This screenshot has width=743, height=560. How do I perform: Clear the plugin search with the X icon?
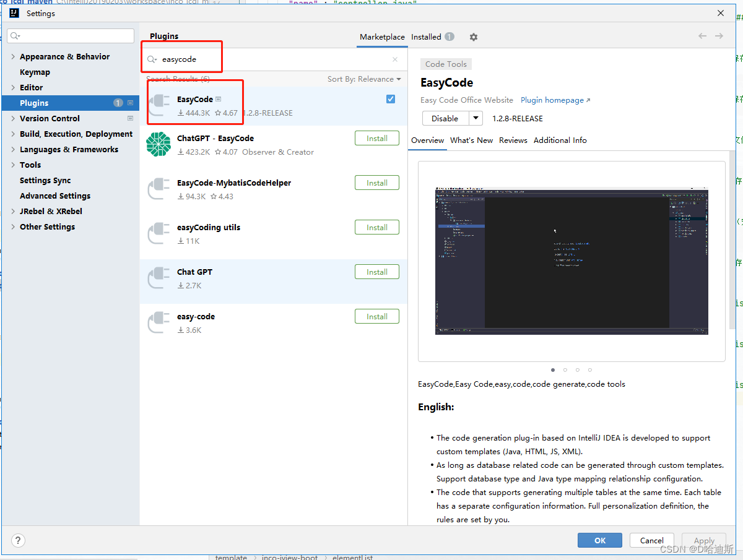[x=394, y=59]
